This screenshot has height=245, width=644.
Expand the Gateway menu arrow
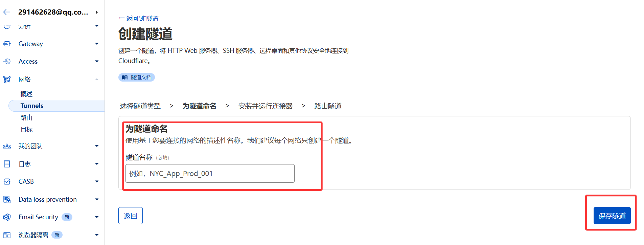pyautogui.click(x=97, y=44)
